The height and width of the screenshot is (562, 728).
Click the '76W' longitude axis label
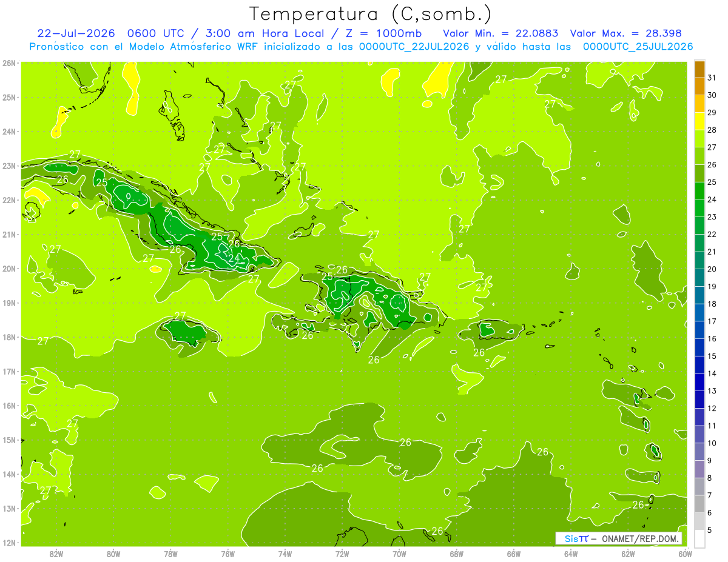tap(227, 554)
